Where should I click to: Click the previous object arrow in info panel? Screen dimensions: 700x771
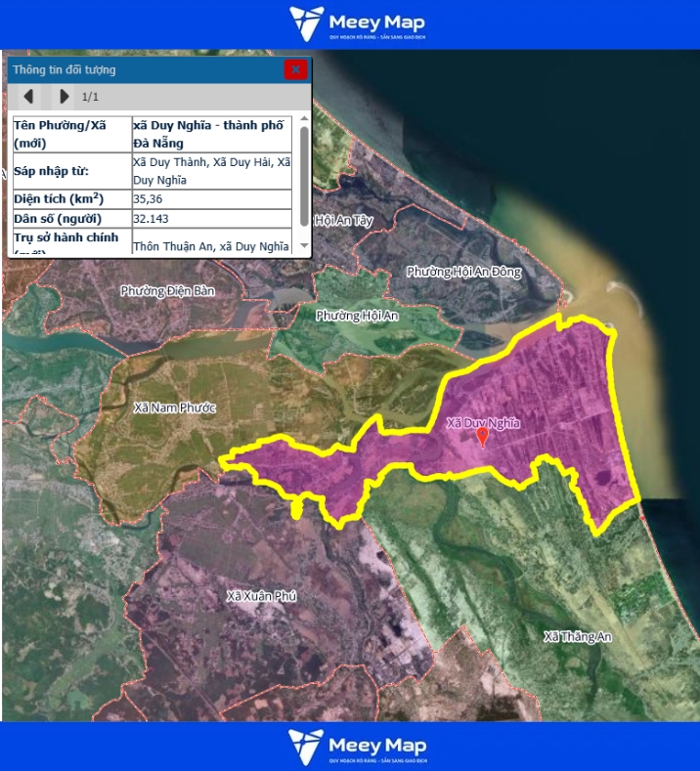pyautogui.click(x=29, y=96)
